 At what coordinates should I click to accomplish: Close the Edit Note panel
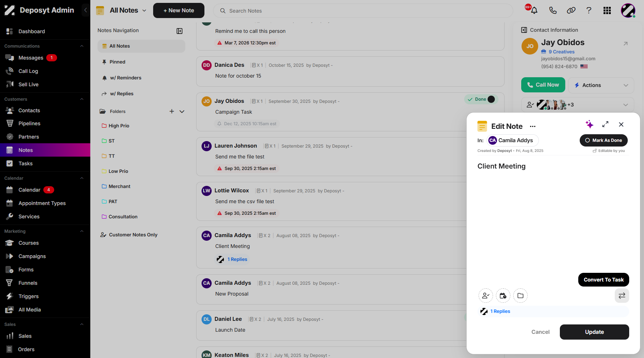tap(621, 125)
